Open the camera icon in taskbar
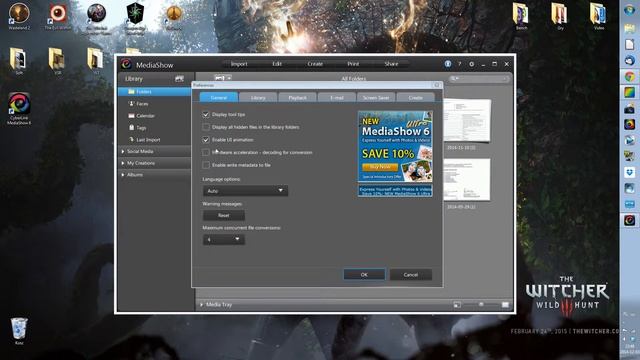This screenshot has width=640, height=360. coord(629,108)
